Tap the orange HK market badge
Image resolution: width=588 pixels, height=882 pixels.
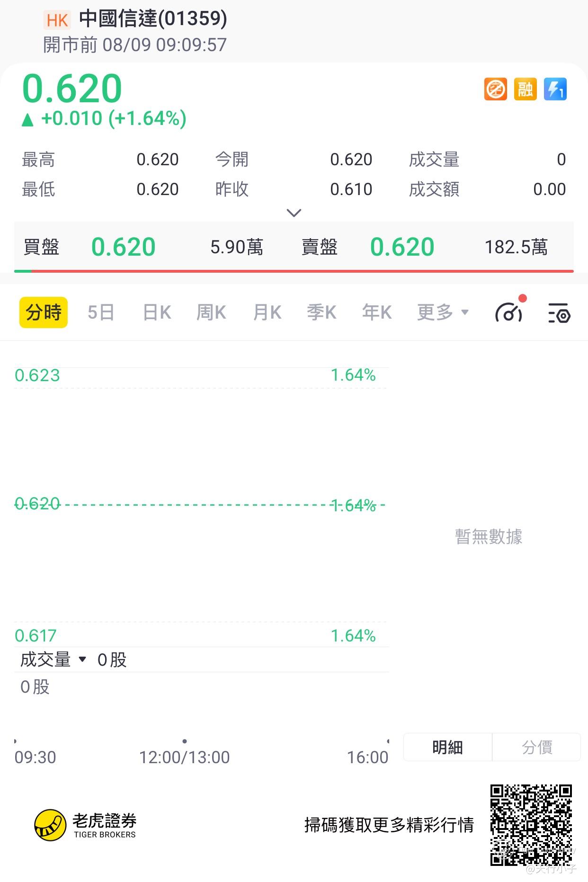click(57, 20)
